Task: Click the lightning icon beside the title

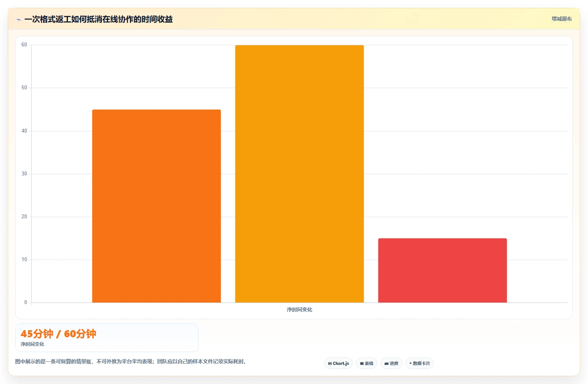Action: 19,19
